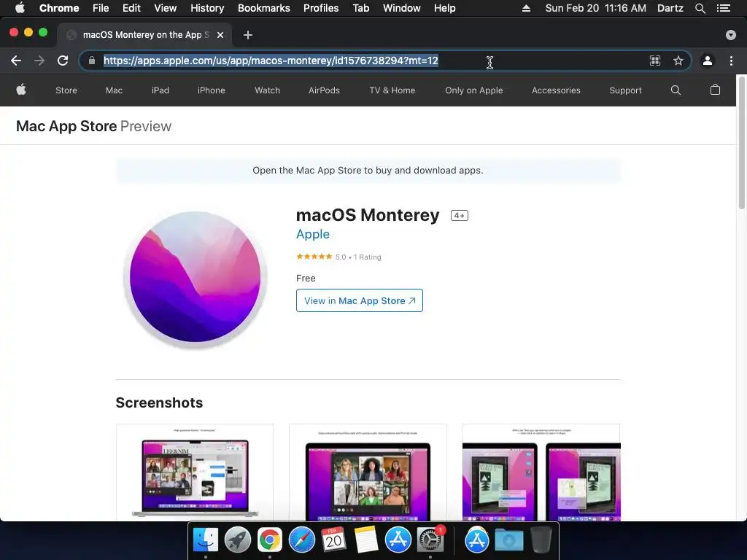
Task: Open a new tab with the plus icon
Action: (248, 35)
